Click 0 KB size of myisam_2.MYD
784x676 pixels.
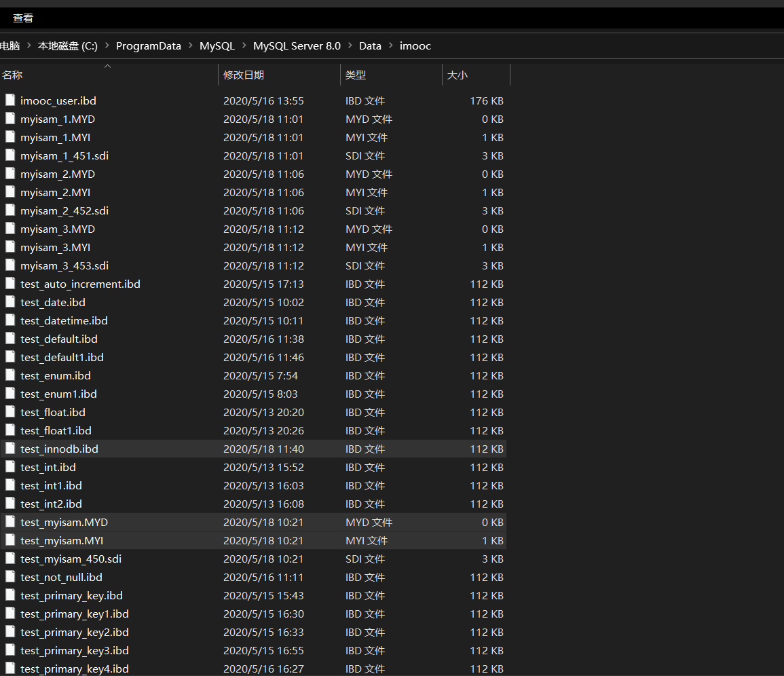pos(493,174)
